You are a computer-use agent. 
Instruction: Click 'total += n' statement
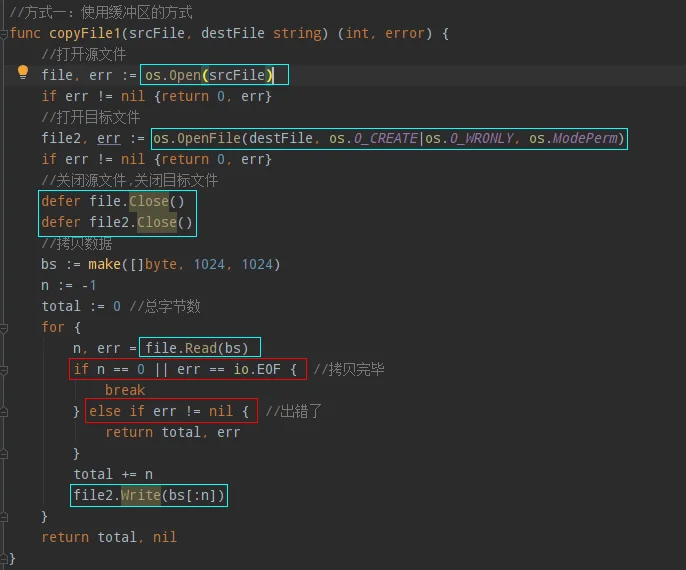pyautogui.click(x=113, y=474)
